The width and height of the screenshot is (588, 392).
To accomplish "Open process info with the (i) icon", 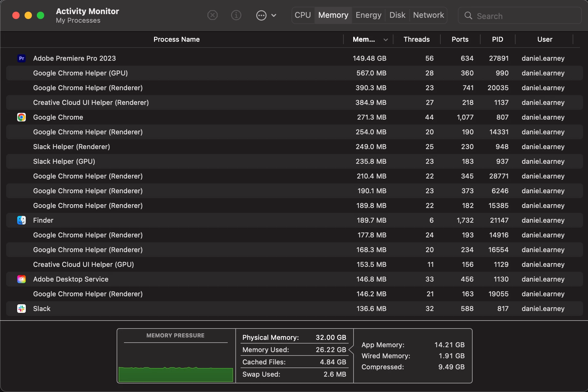I will (x=236, y=15).
